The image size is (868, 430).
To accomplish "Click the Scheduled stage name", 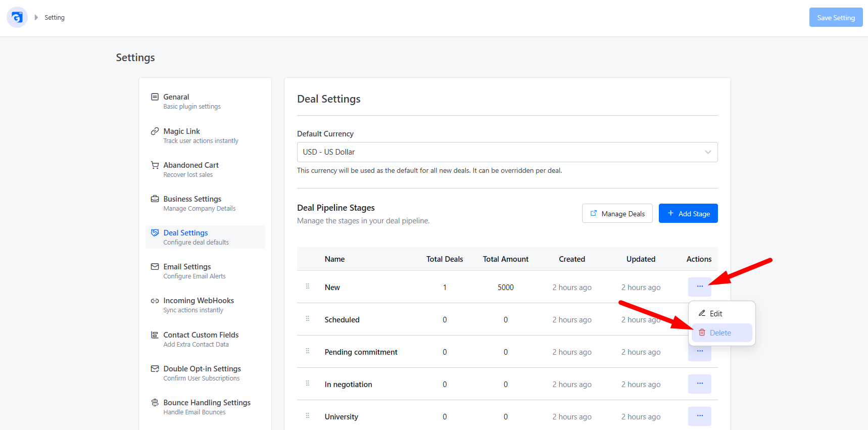I will pos(342,319).
